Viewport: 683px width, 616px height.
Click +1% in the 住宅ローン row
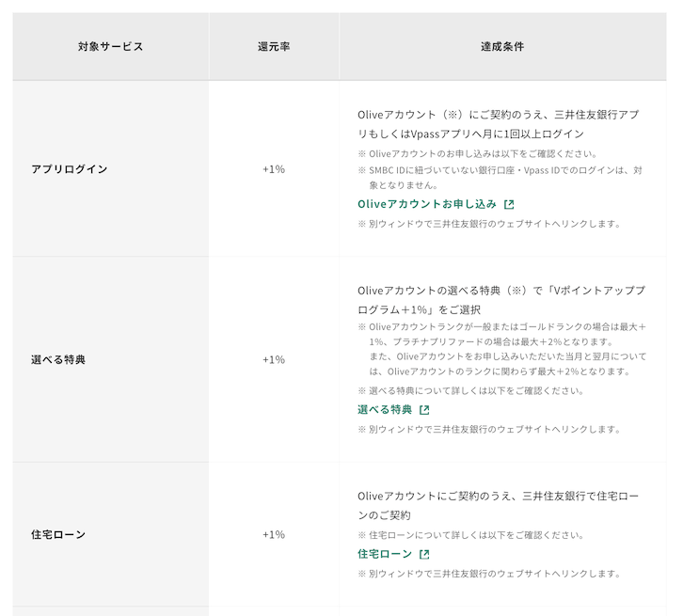click(x=274, y=535)
